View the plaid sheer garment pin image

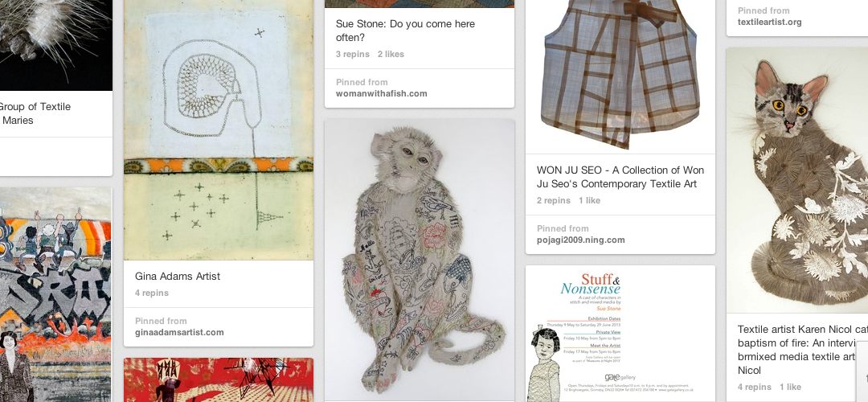(620, 76)
